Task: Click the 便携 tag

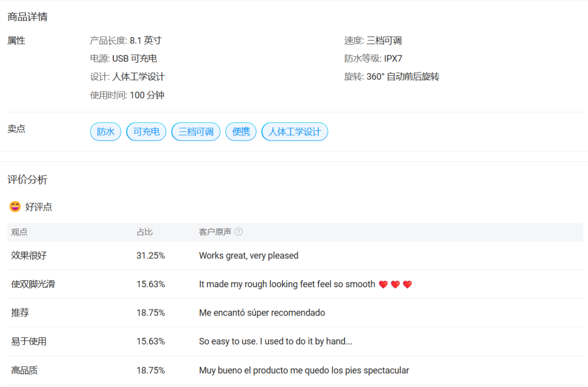Action: pos(241,132)
